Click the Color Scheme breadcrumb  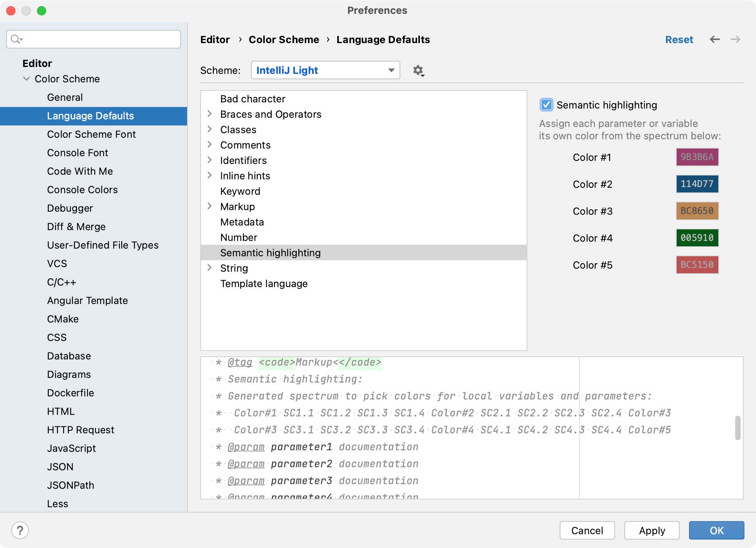click(x=284, y=39)
